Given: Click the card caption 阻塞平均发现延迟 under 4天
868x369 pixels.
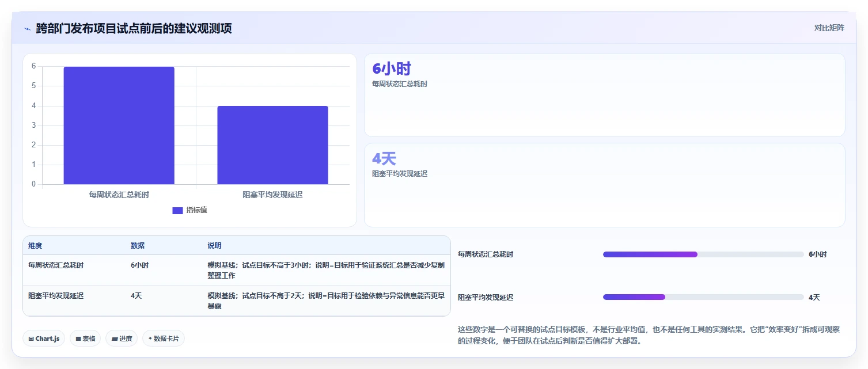Looking at the screenshot, I should coord(400,173).
